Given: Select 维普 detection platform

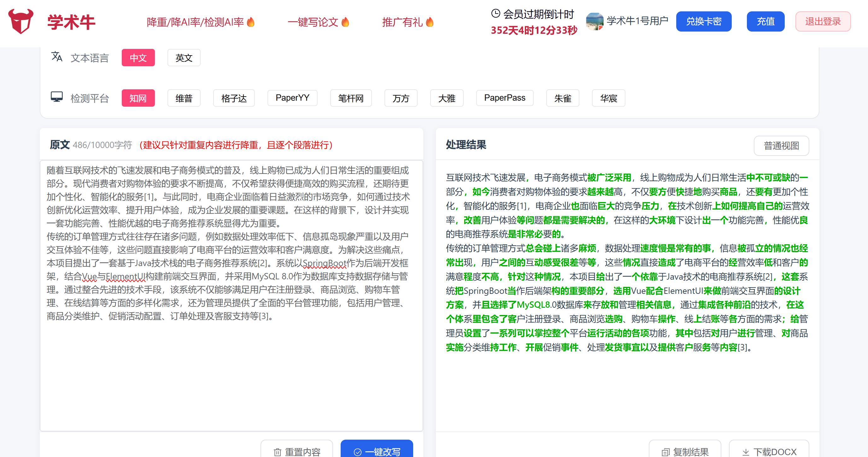Looking at the screenshot, I should point(184,98).
